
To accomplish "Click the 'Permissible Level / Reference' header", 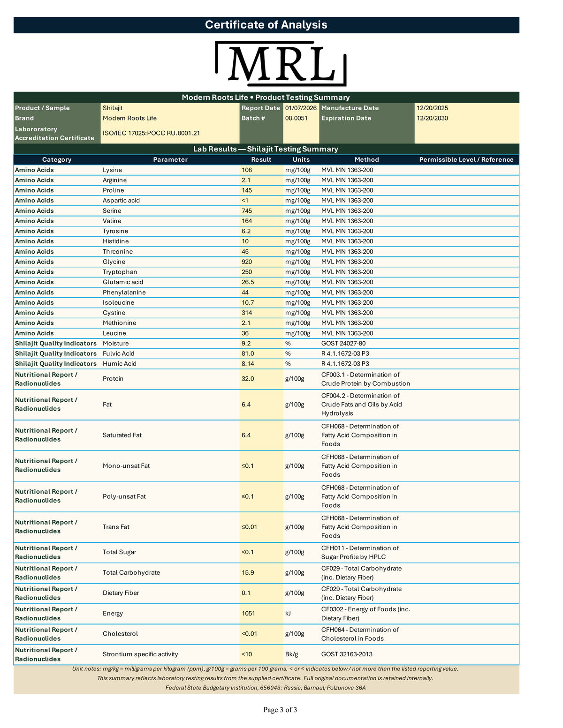I will pyautogui.click(x=466, y=160).
